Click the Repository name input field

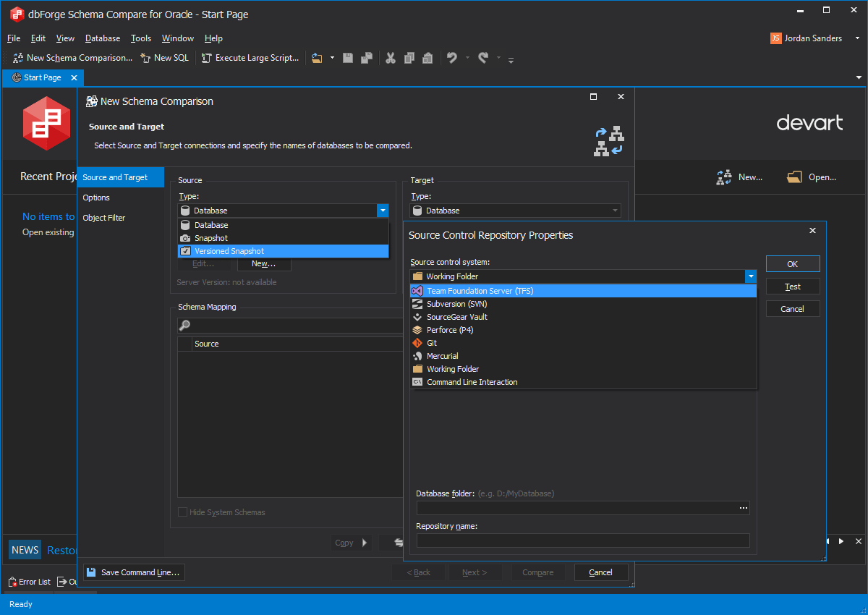[582, 540]
